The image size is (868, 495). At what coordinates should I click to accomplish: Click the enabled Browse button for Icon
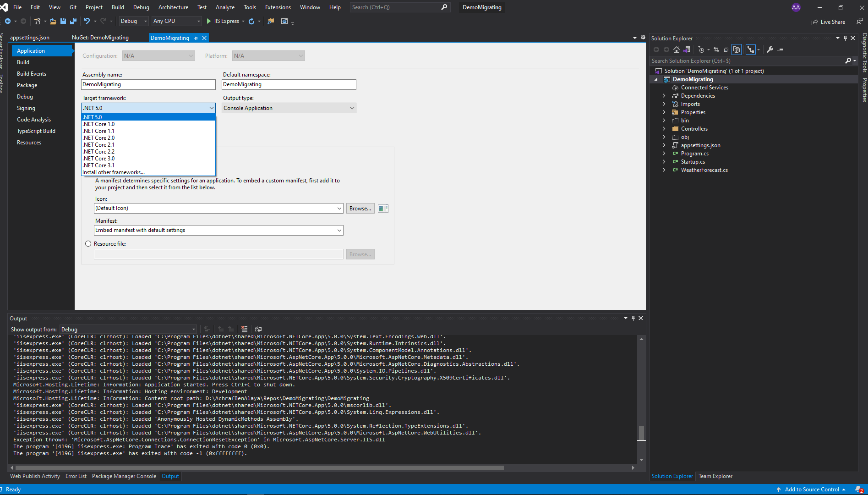tap(360, 209)
